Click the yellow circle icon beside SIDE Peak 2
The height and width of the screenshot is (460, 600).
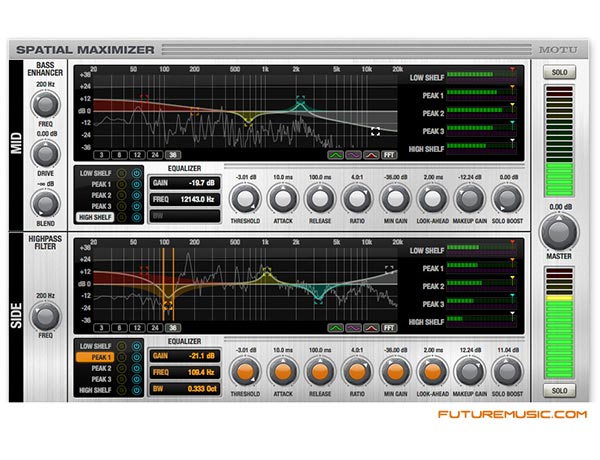click(121, 369)
